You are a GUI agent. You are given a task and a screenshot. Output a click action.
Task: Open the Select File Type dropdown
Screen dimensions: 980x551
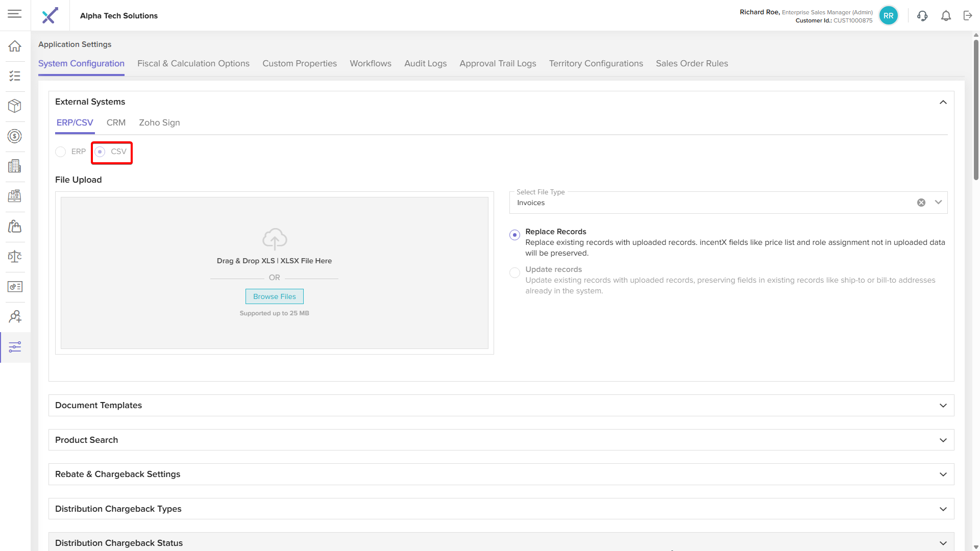point(938,203)
